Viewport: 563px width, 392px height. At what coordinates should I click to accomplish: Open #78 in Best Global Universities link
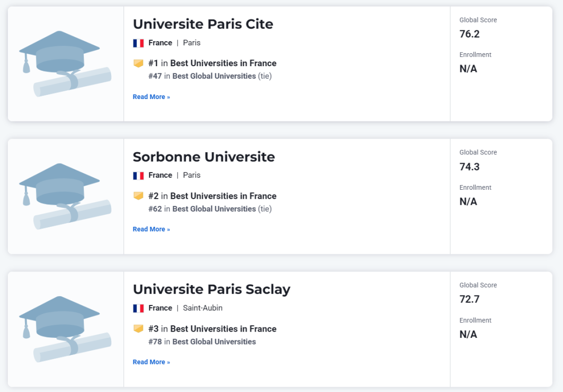click(x=214, y=342)
